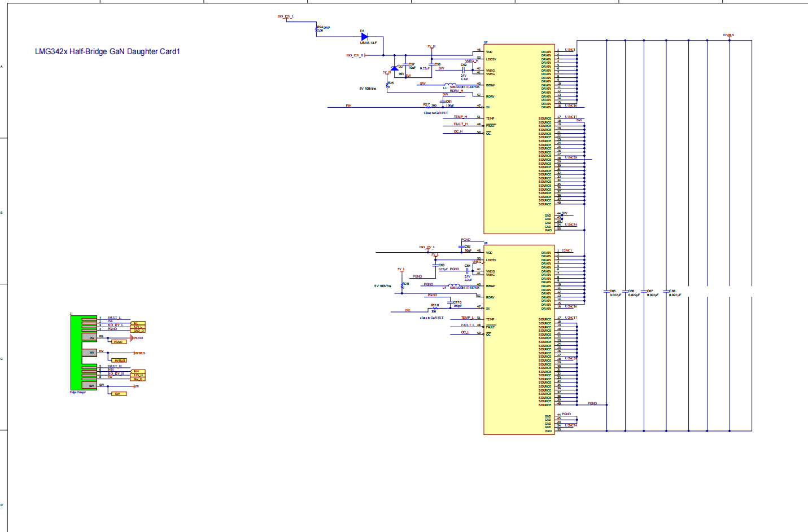Select resistor R28 below 5V_L
Viewport: 808px width, 532px height.
click(402, 287)
